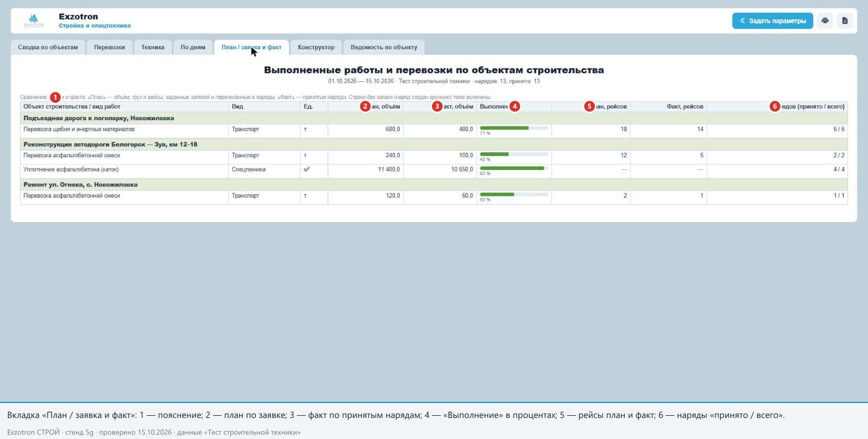Screen dimensions: 868x439
Task: Click the «Объект строительства / вид работ» header
Action: point(124,106)
